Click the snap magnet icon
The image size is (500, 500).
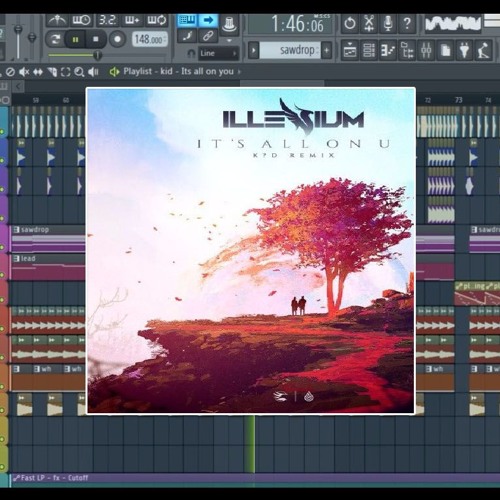coord(191,53)
